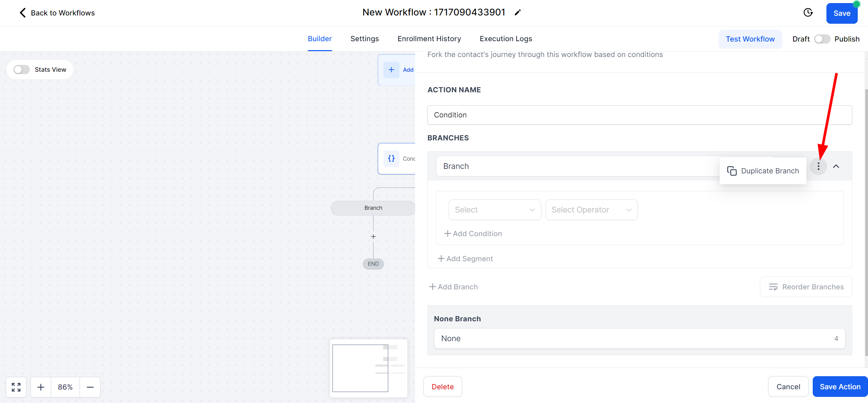Switch to the Settings tab
Image resolution: width=868 pixels, height=403 pixels.
click(x=364, y=39)
